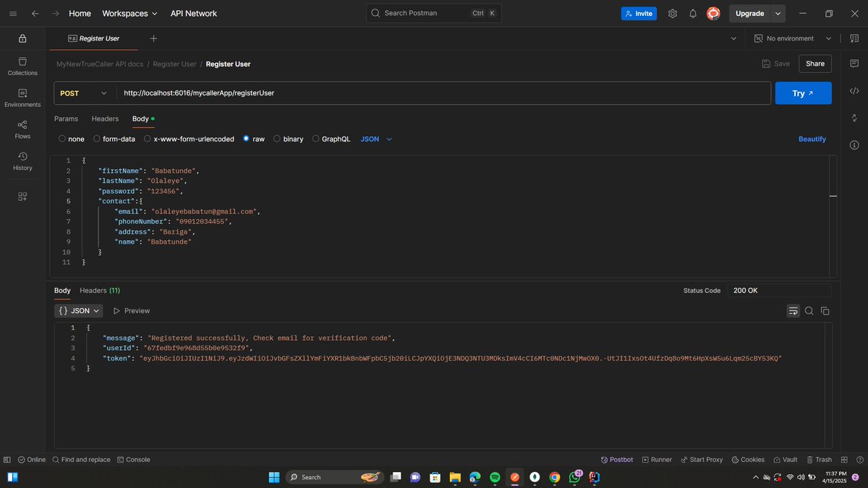Open API Network in top bar

[x=193, y=13]
